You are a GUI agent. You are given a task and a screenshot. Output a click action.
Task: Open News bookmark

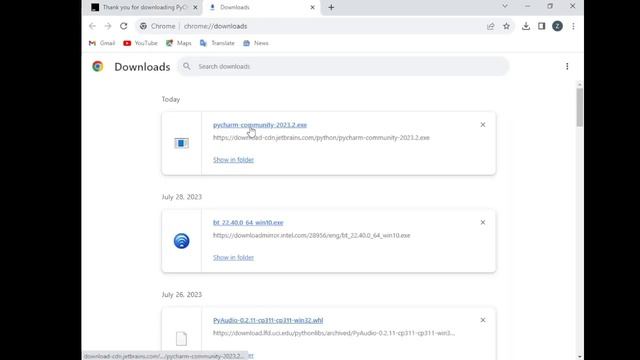[x=256, y=43]
